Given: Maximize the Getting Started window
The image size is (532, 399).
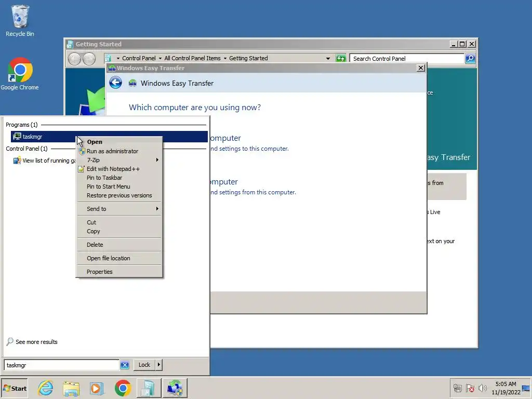Looking at the screenshot, I should [x=462, y=44].
